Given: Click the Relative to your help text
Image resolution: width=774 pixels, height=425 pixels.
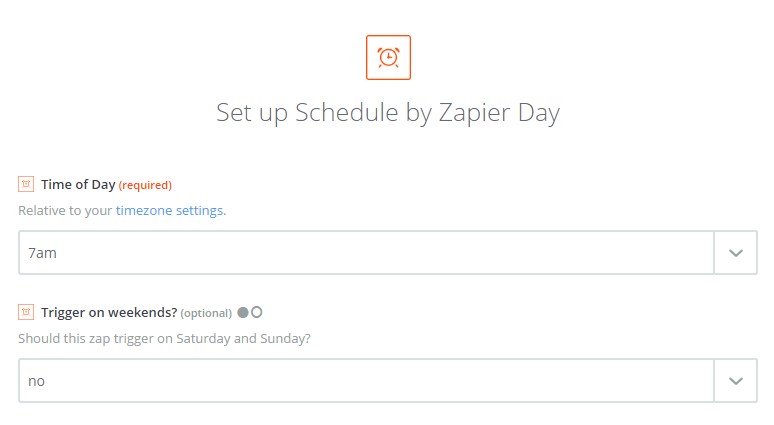Looking at the screenshot, I should tap(65, 211).
